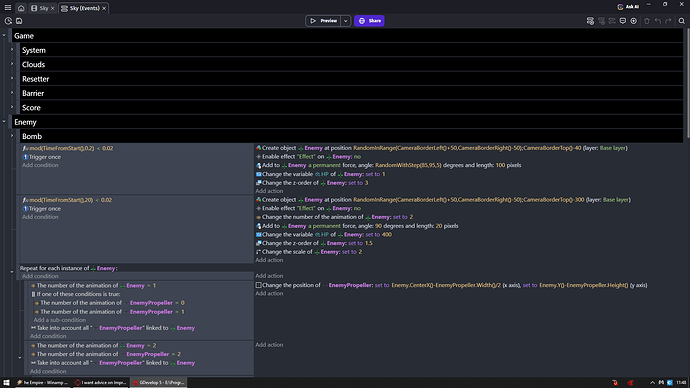Edit action setting HP variable to 1
690x388 pixels.
(x=320, y=174)
